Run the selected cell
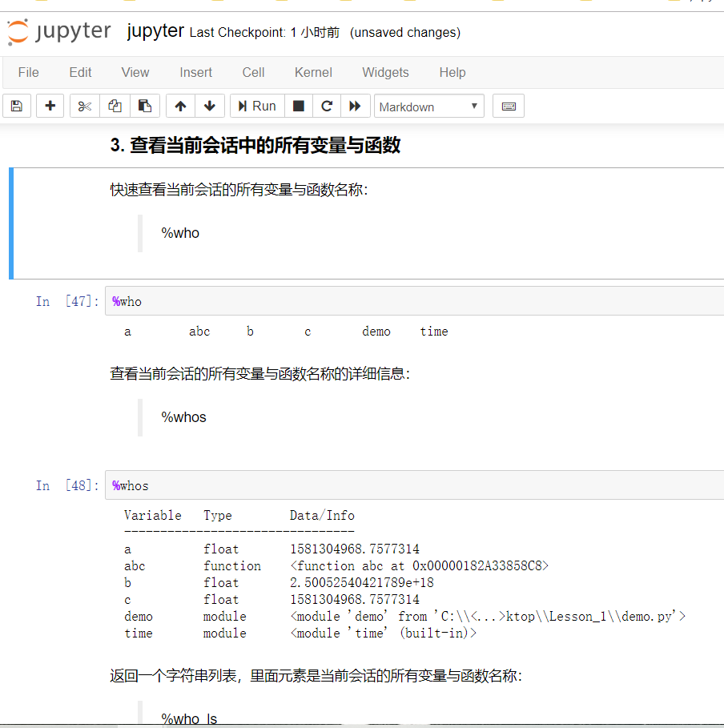 click(257, 106)
